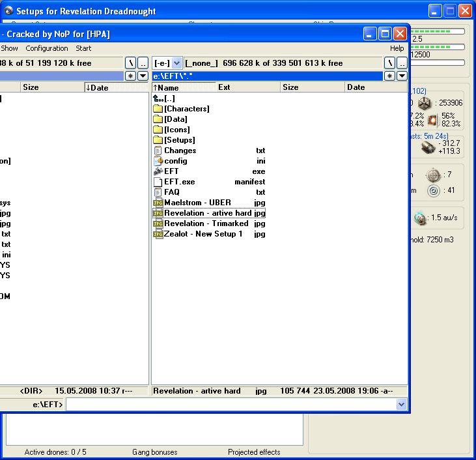Image resolution: width=476 pixels, height=460 pixels.
Task: Open the right panel drive selector dropdown
Action: click(176, 63)
